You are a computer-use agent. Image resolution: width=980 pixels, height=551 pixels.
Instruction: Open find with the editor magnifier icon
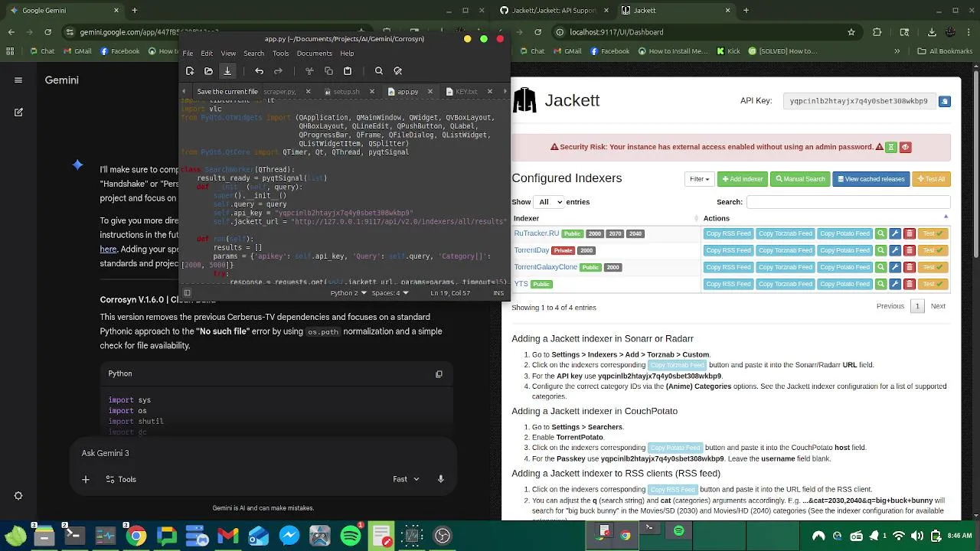point(379,71)
